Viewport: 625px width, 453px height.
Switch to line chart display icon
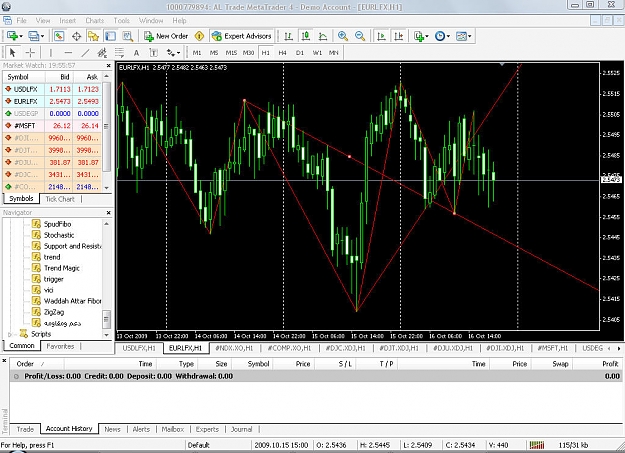[x=323, y=36]
